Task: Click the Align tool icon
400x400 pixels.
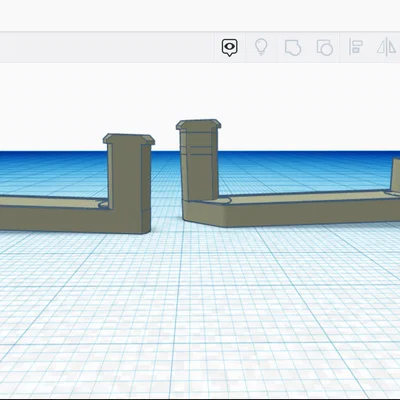Action: coord(355,47)
